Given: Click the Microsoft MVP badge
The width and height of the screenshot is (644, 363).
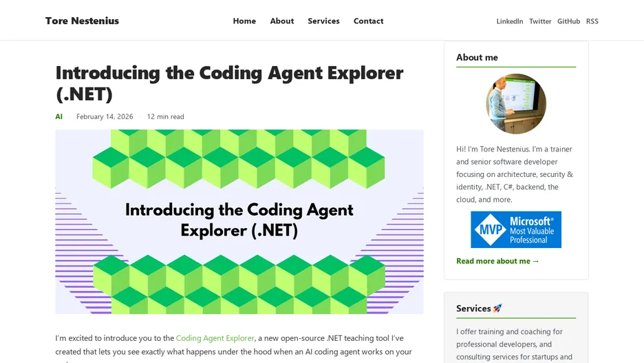Looking at the screenshot, I should click(516, 230).
